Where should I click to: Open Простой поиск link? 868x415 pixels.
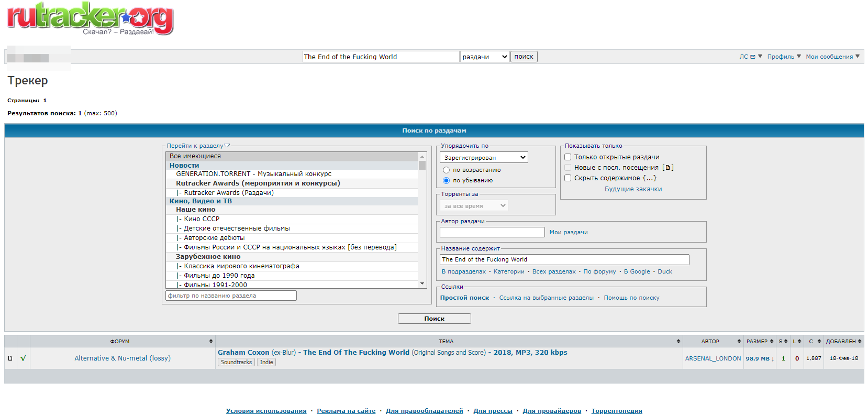[x=464, y=298]
